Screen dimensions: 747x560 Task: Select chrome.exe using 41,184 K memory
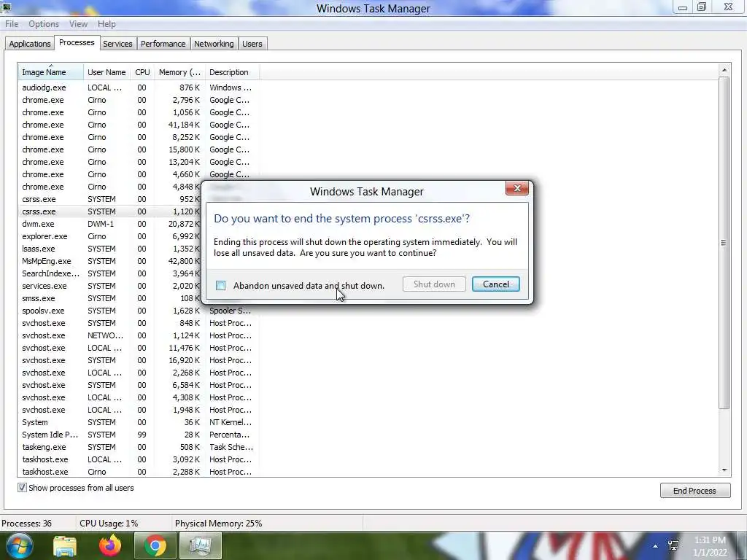pos(138,125)
